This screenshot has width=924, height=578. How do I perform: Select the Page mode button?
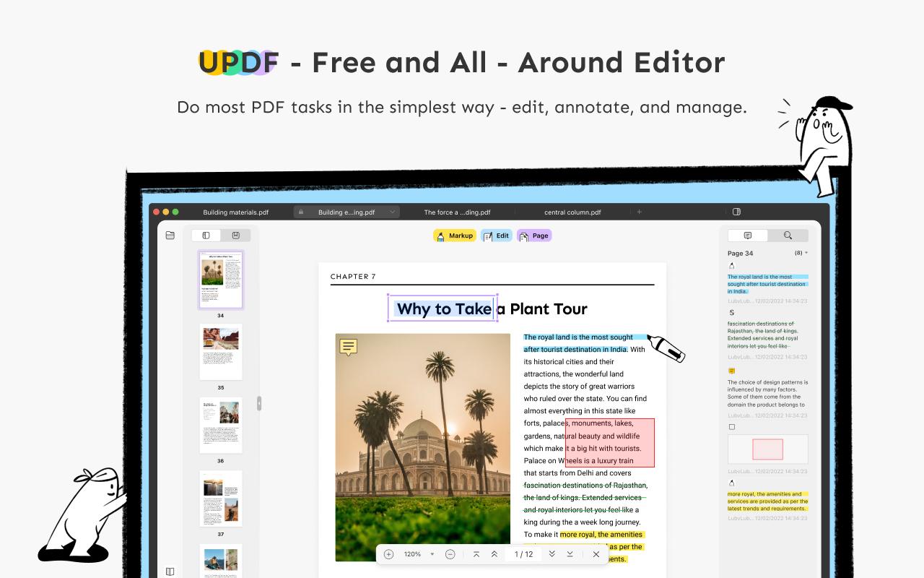click(534, 236)
